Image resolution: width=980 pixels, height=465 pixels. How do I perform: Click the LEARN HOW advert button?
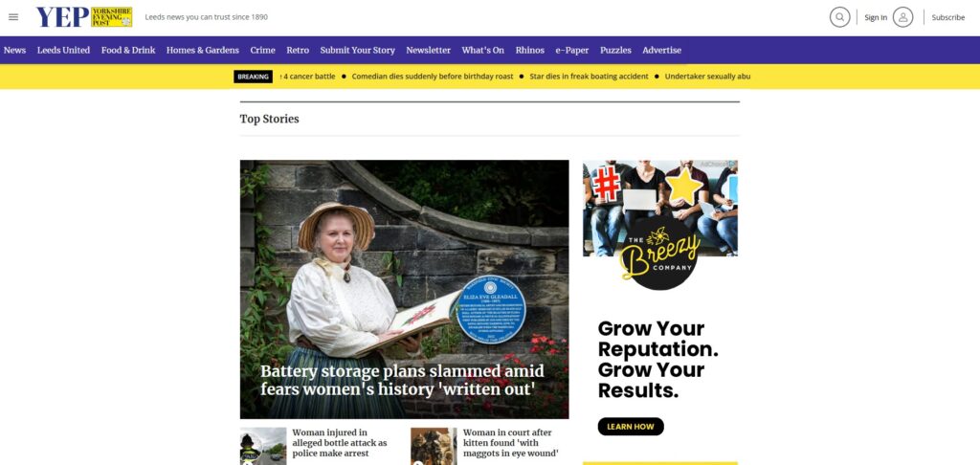[x=631, y=427]
